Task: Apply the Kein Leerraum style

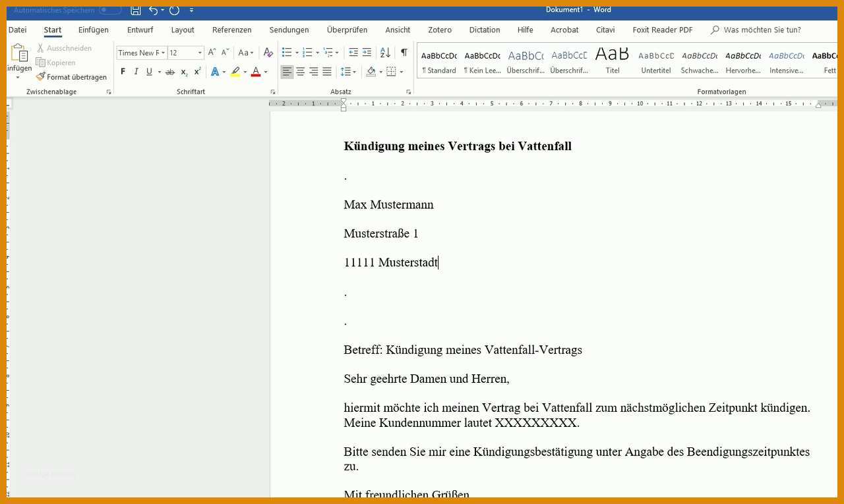Action: (483, 61)
